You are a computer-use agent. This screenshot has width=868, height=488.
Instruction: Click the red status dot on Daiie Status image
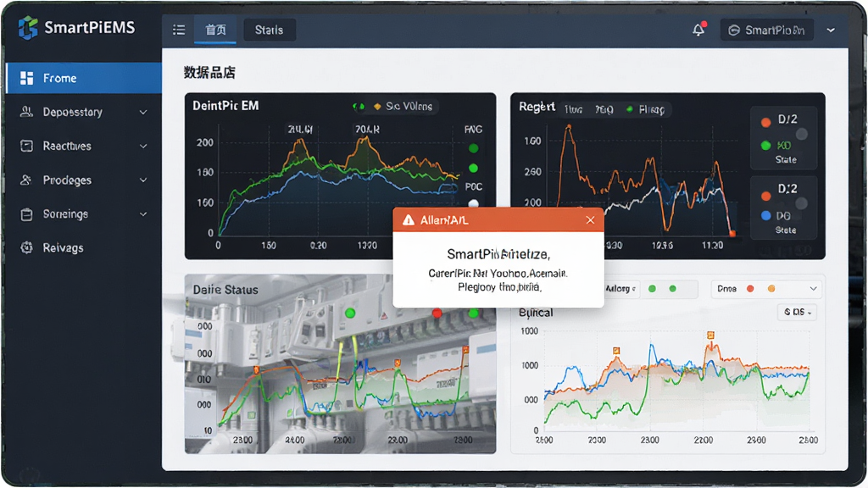point(437,313)
